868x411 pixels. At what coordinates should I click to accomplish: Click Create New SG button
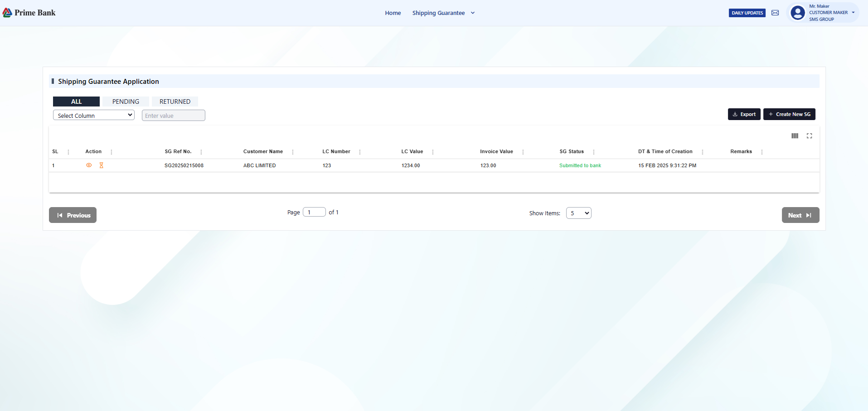789,114
